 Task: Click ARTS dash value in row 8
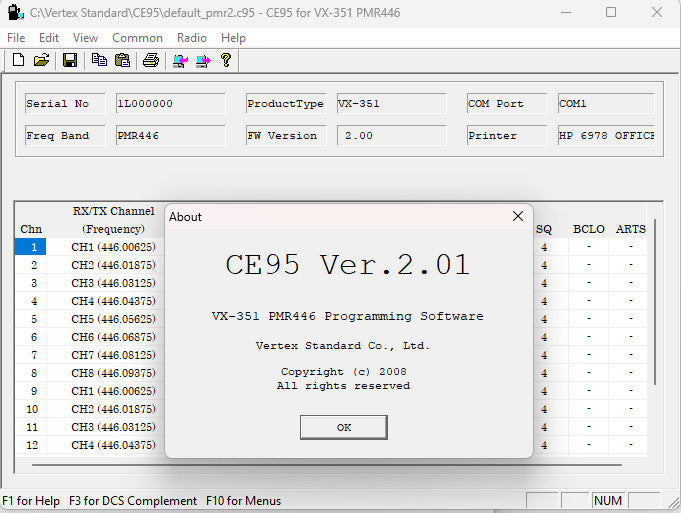coord(631,373)
